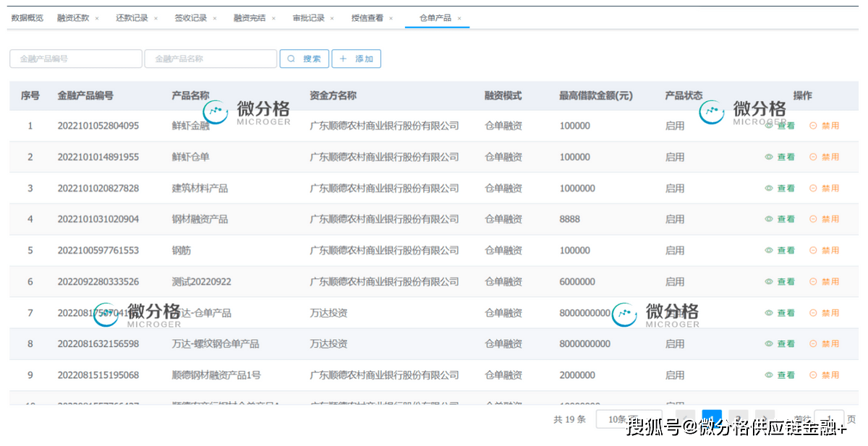Click the 搜索 search button
Viewport: 868px width, 446px height.
305,59
